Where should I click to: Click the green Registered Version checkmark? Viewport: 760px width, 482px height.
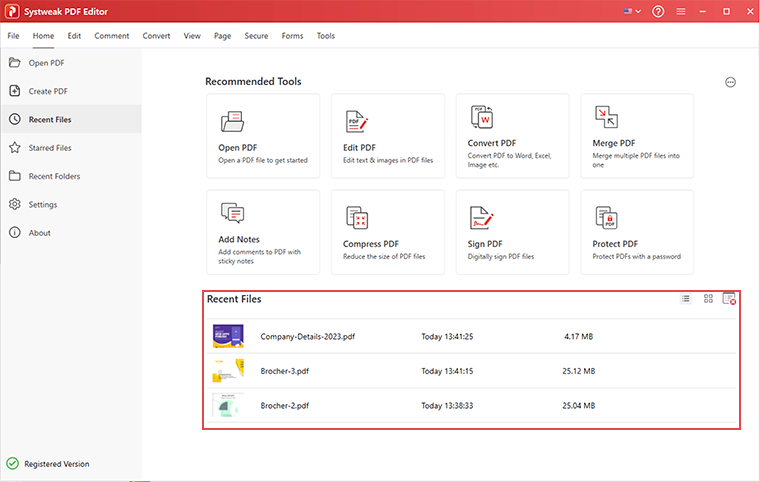coord(13,464)
